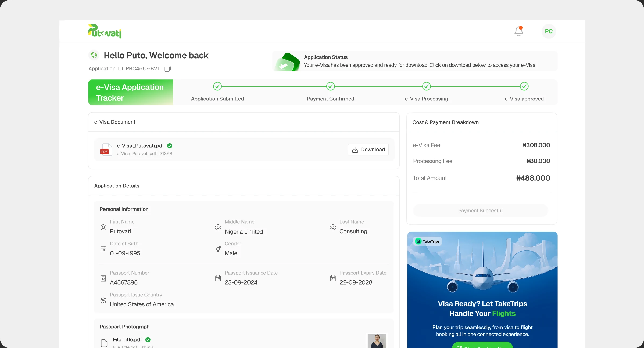This screenshot has height=348, width=644.
Task: Click the Male gender value
Action: (231, 253)
